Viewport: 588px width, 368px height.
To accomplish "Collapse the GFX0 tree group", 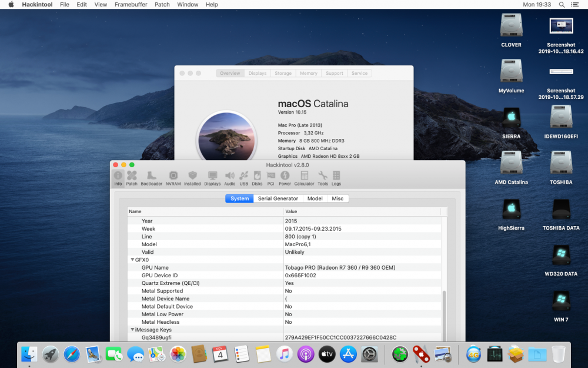I will (132, 260).
